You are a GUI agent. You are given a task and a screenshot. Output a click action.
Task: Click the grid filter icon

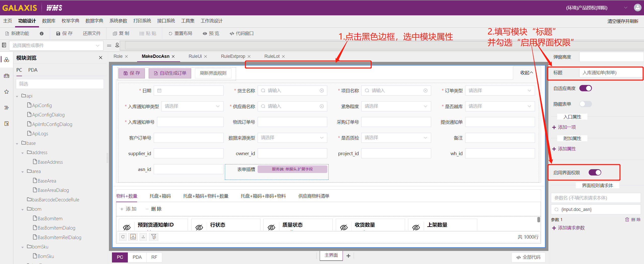[x=154, y=237]
